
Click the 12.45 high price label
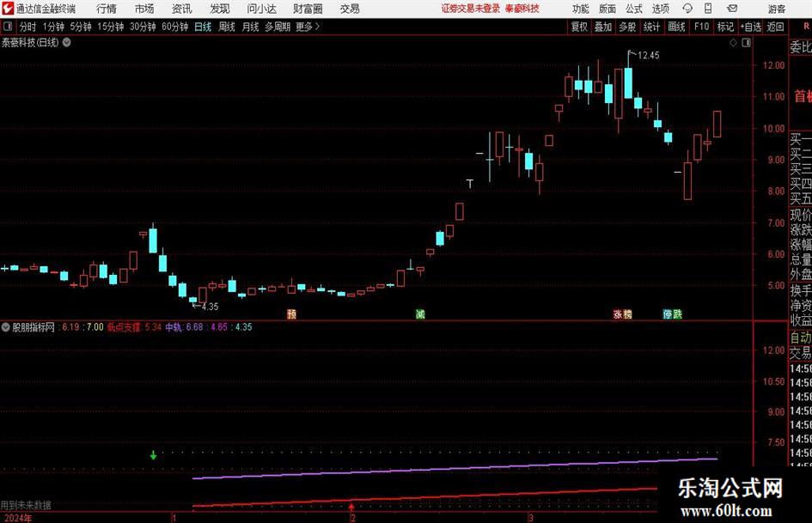[649, 55]
